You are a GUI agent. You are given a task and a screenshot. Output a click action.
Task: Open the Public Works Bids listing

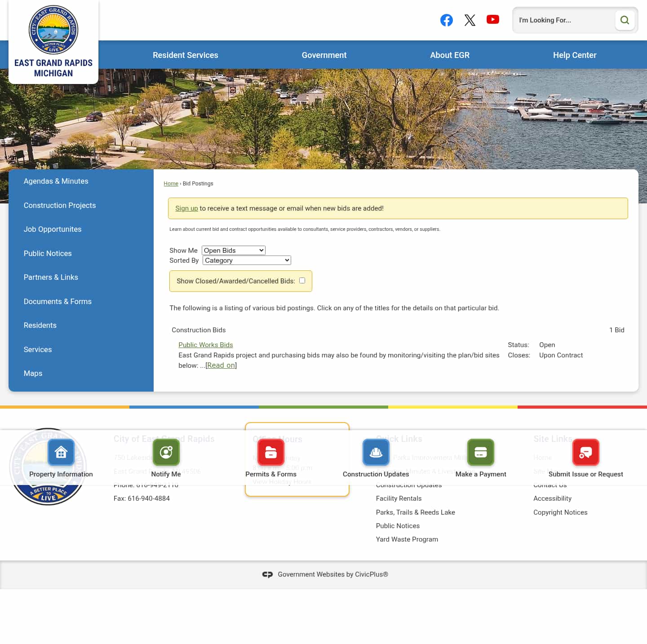coord(206,344)
